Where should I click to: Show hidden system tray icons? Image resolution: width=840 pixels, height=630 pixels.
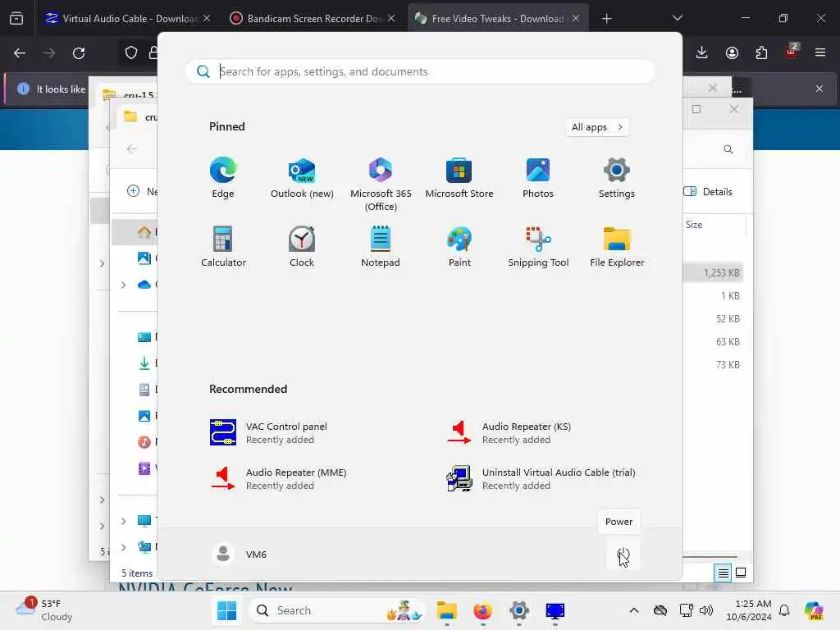point(634,610)
